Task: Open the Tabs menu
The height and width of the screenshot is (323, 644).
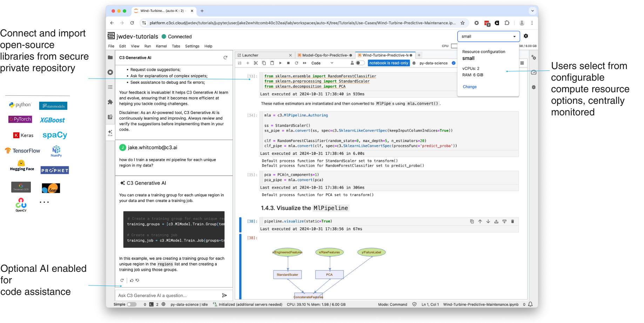Action: pos(176,46)
